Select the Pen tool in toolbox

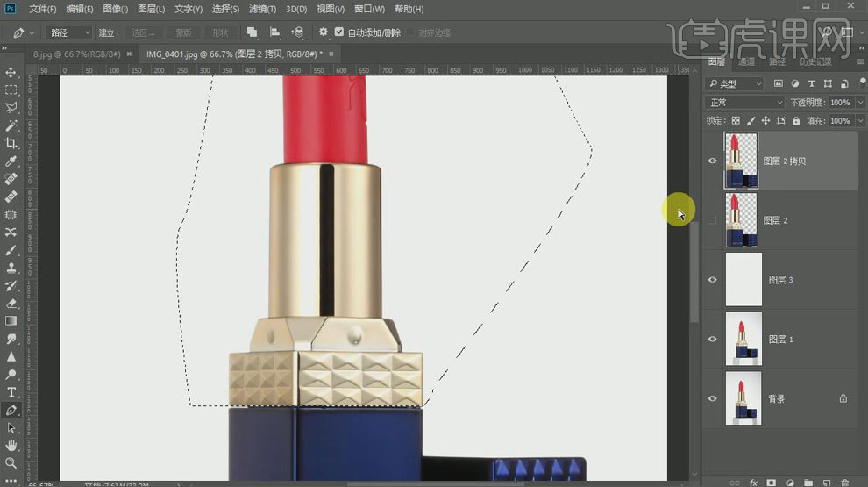pyautogui.click(x=11, y=410)
